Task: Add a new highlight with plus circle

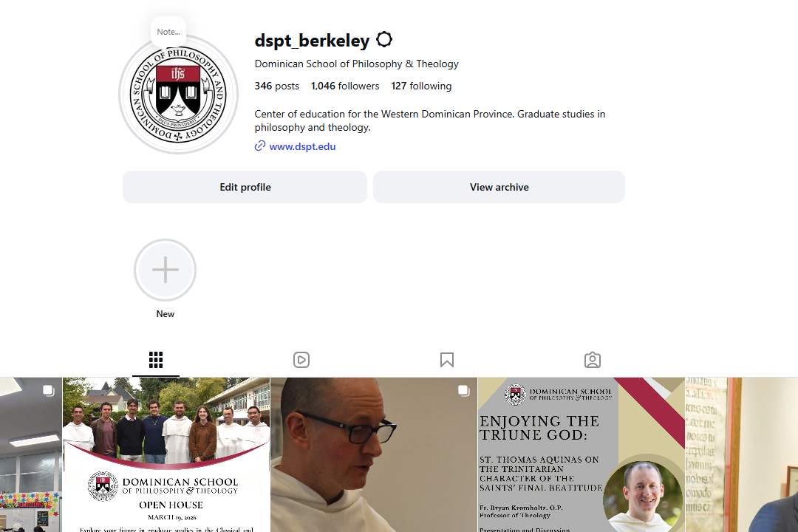Action: 165,270
